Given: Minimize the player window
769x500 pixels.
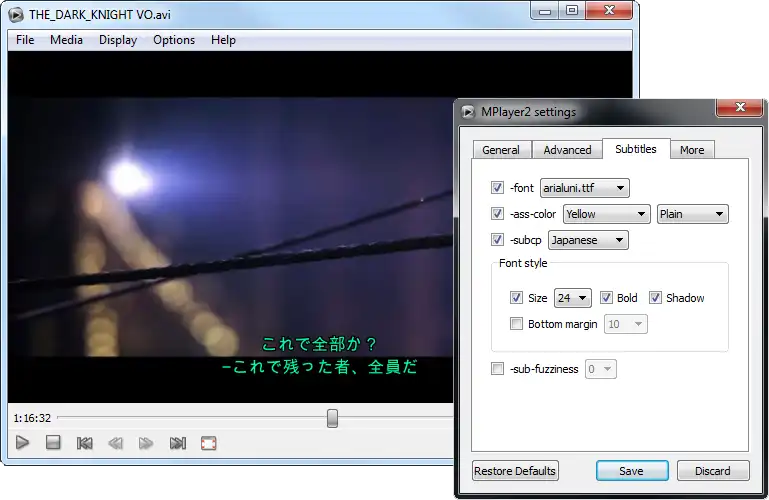Looking at the screenshot, I should pos(544,11).
